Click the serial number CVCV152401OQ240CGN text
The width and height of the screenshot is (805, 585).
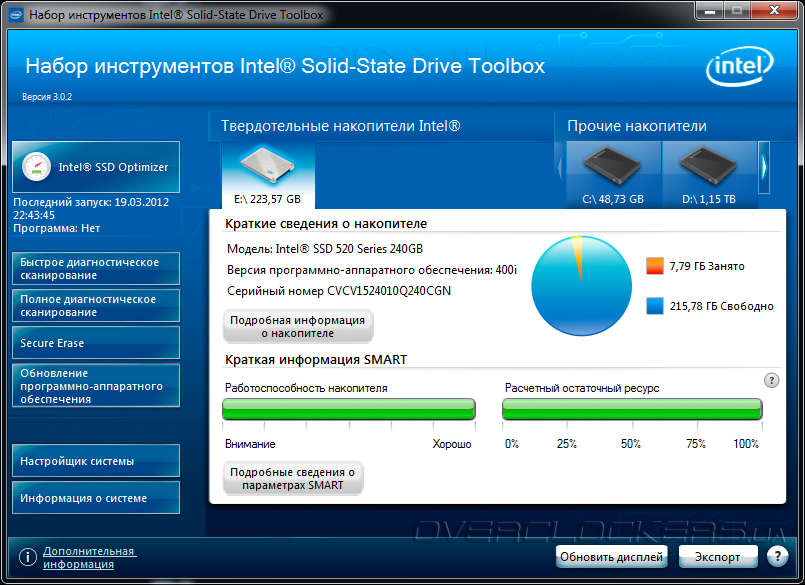pos(389,291)
